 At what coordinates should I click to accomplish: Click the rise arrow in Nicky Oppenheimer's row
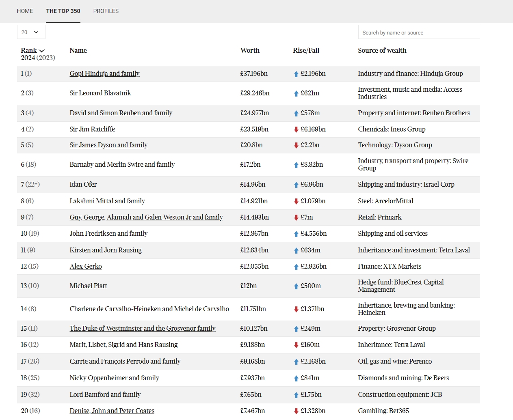[x=296, y=379]
